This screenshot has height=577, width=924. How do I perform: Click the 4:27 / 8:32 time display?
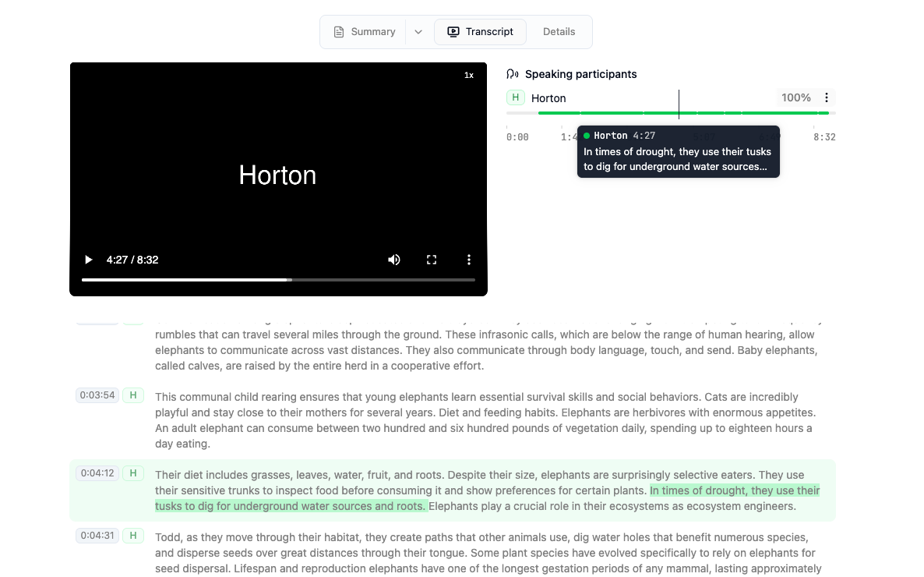(132, 260)
